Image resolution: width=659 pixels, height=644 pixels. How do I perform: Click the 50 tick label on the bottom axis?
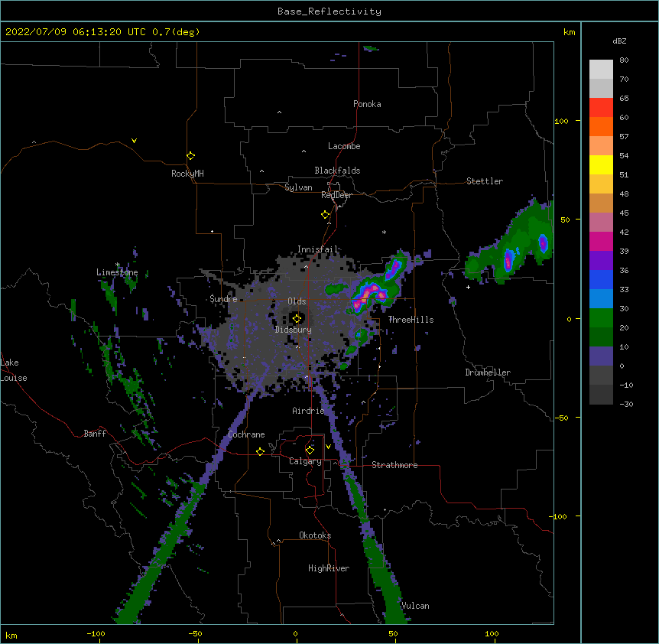[393, 634]
